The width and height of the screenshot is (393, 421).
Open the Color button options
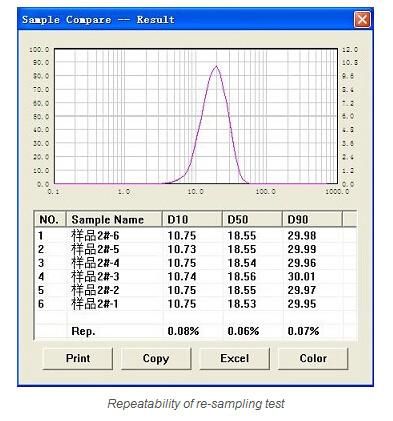coord(313,359)
